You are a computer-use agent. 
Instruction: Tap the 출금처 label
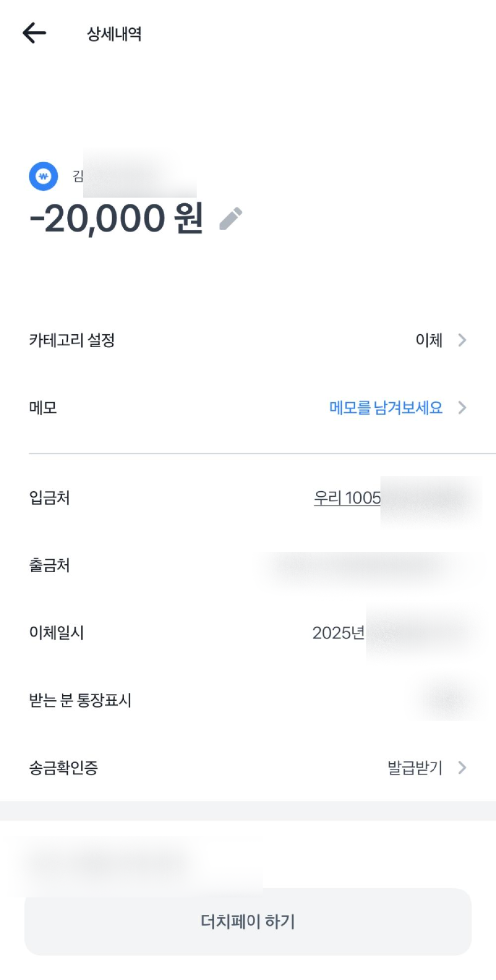coord(50,565)
